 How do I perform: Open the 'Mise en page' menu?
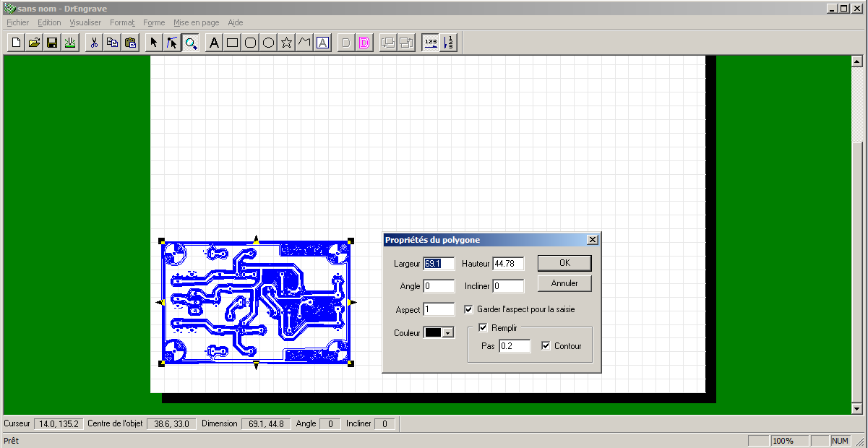[x=196, y=22]
